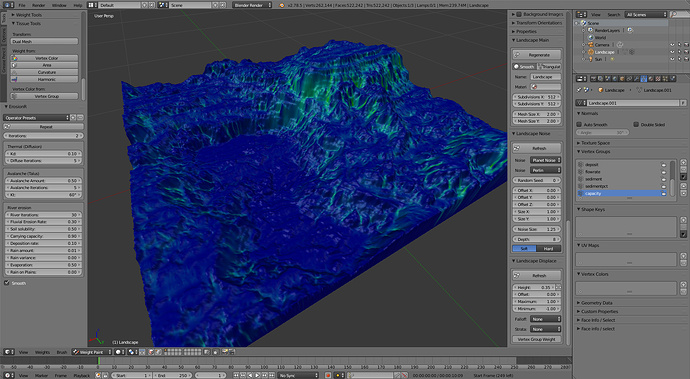
Task: Open the Window menu
Action: click(x=59, y=5)
